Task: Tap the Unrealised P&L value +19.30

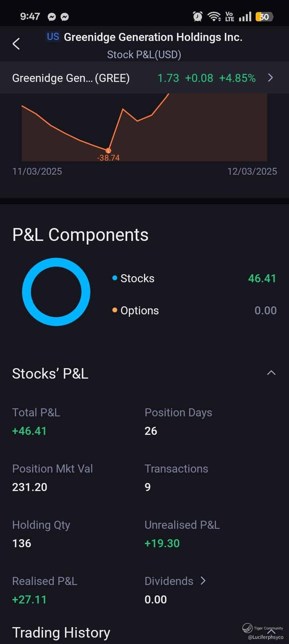Action: pos(162,543)
